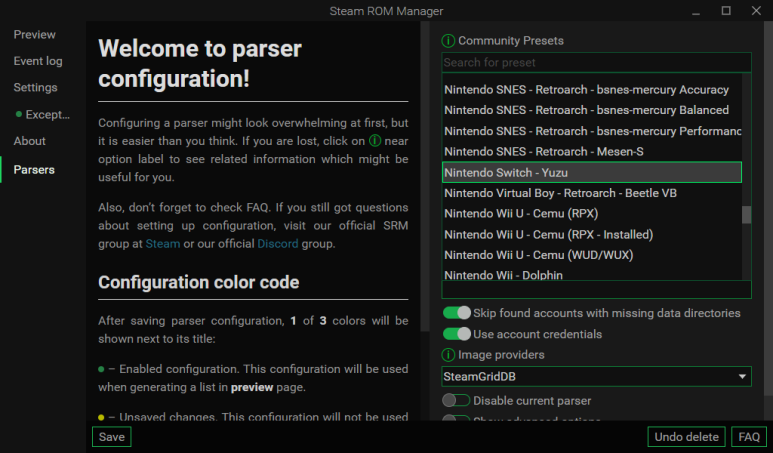The width and height of the screenshot is (773, 453).
Task: Follow the Discord group link
Action: [x=278, y=244]
